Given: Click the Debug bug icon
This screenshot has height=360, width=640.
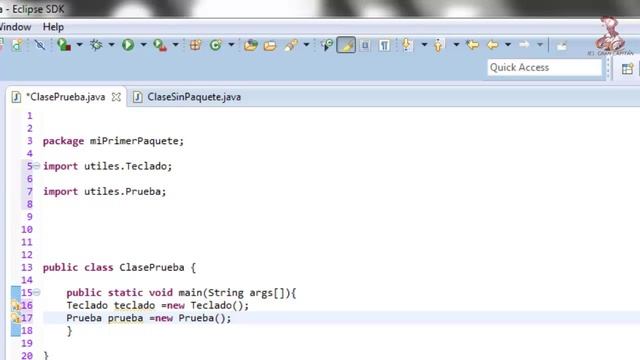Looking at the screenshot, I should click(96, 44).
